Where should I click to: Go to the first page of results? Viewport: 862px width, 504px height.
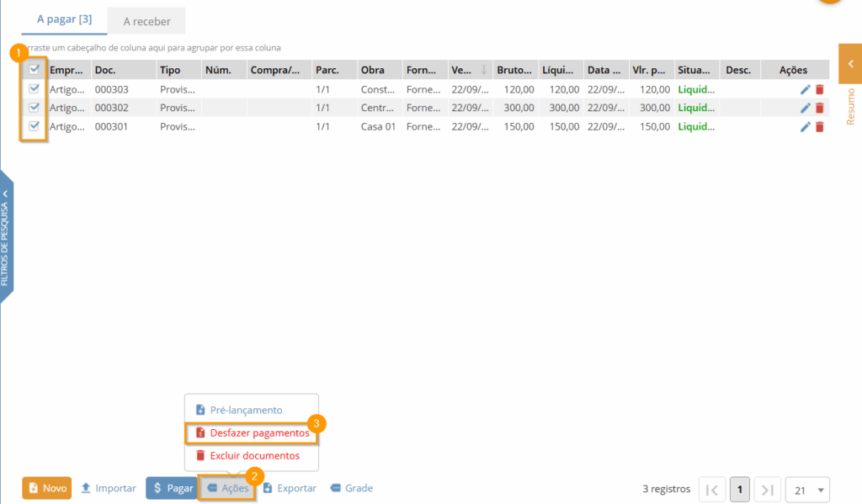click(711, 489)
